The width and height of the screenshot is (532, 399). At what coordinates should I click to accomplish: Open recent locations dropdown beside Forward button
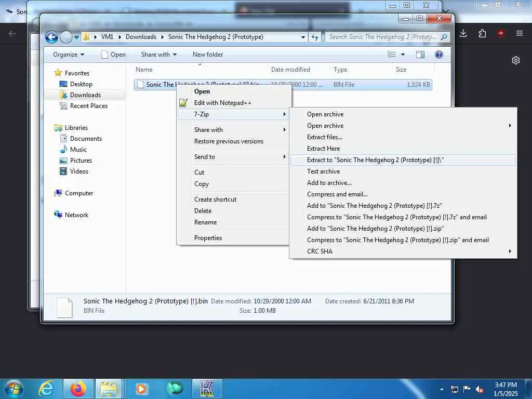click(x=77, y=37)
